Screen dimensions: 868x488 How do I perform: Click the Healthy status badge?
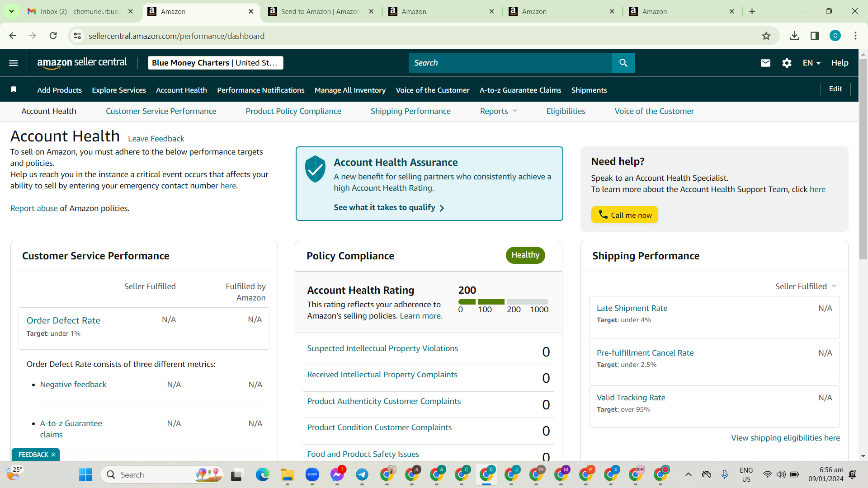525,255
